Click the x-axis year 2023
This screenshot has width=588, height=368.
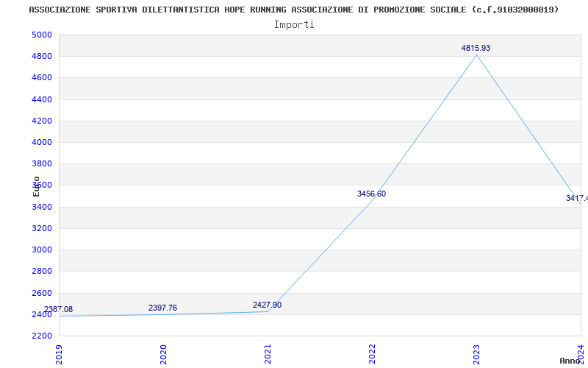pos(476,355)
